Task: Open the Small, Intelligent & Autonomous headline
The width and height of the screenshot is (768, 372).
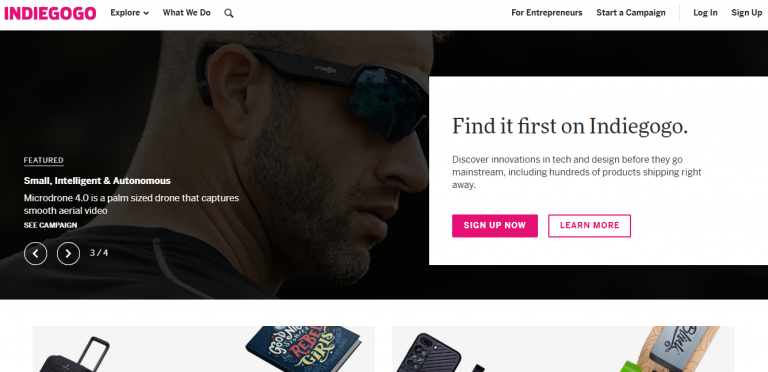Action: pos(97,181)
